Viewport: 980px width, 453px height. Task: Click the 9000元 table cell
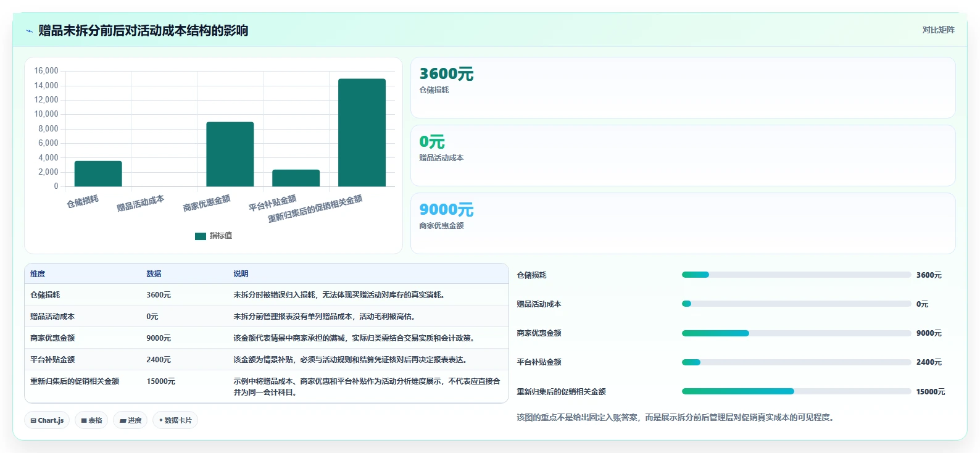(159, 338)
